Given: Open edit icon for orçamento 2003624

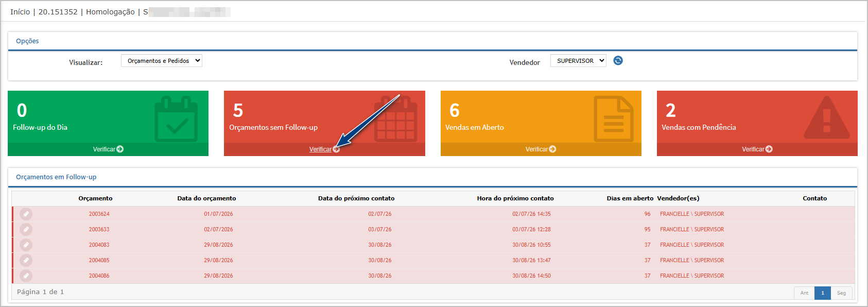Looking at the screenshot, I should (26, 214).
